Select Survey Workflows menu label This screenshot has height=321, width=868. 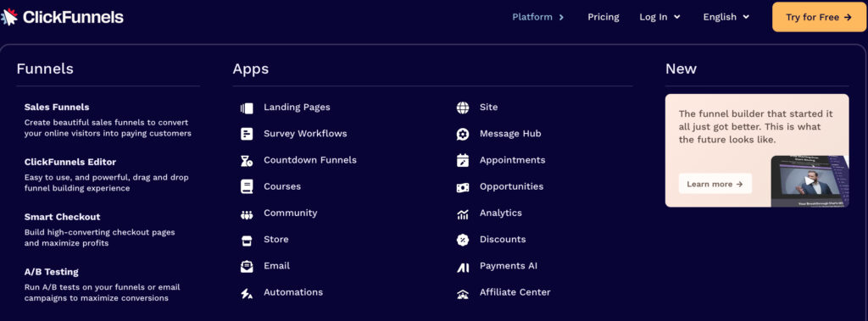point(305,133)
